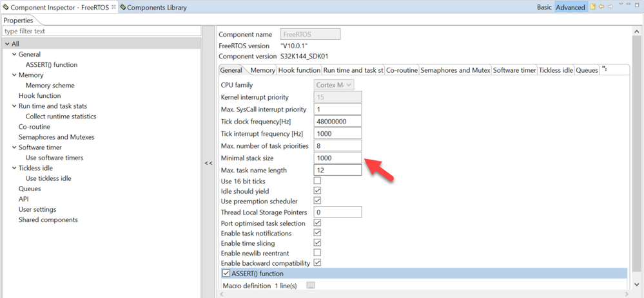Click the Minimal stack size field
This screenshot has width=644, height=298.
click(338, 158)
